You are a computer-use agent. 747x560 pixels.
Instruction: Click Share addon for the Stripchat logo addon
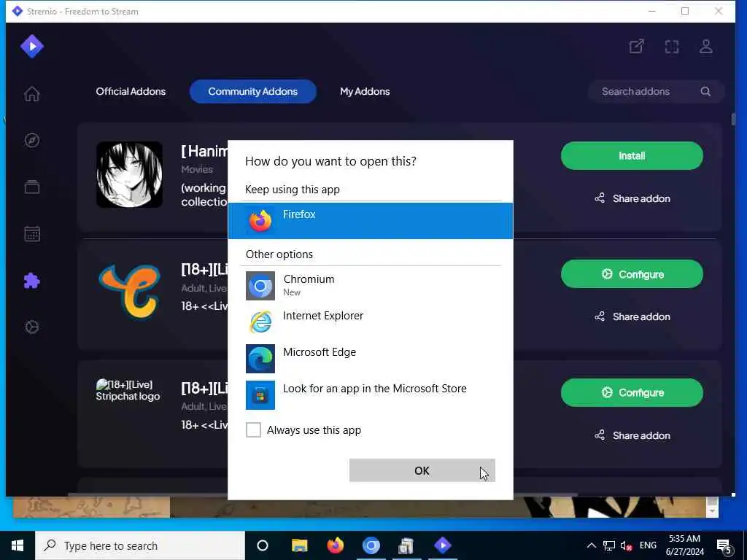point(632,435)
